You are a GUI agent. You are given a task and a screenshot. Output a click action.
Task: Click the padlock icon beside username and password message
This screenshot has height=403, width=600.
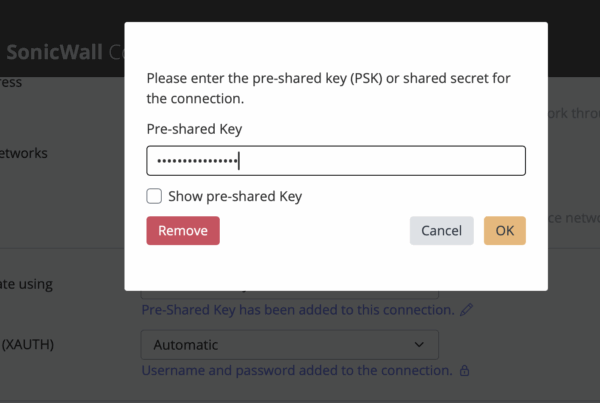(x=464, y=370)
